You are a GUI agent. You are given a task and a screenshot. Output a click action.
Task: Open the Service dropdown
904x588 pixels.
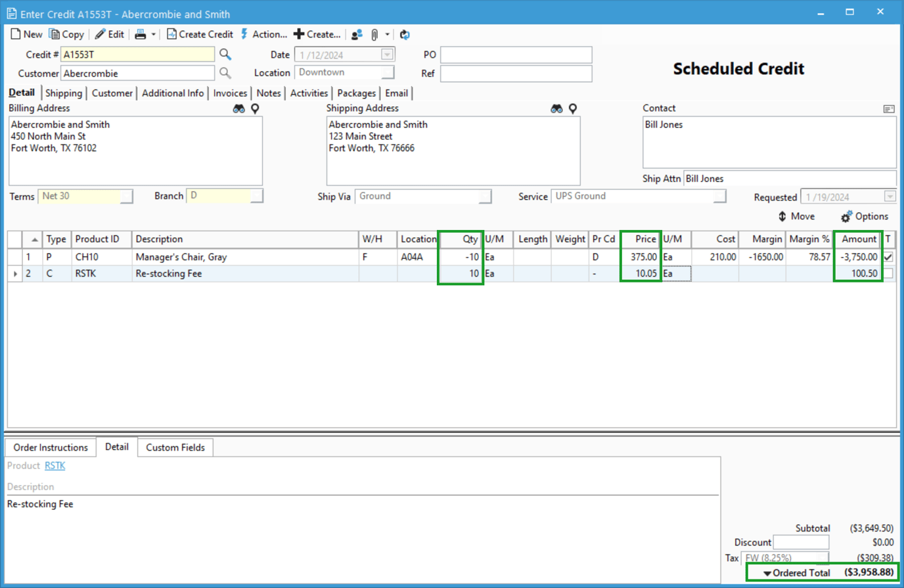point(720,196)
